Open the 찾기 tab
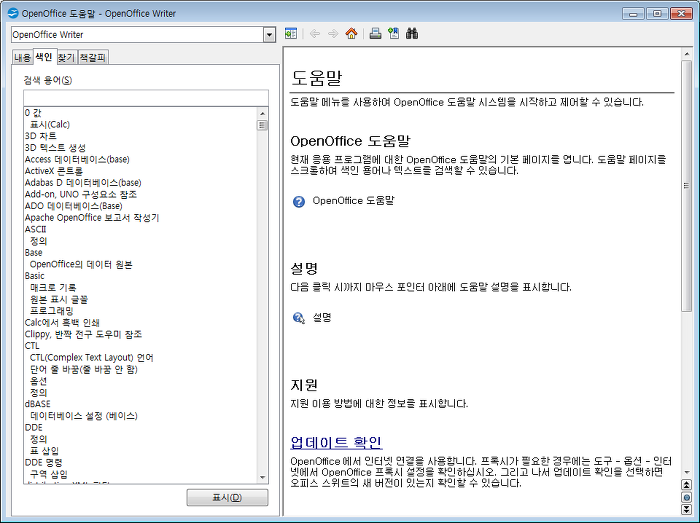 (67, 58)
